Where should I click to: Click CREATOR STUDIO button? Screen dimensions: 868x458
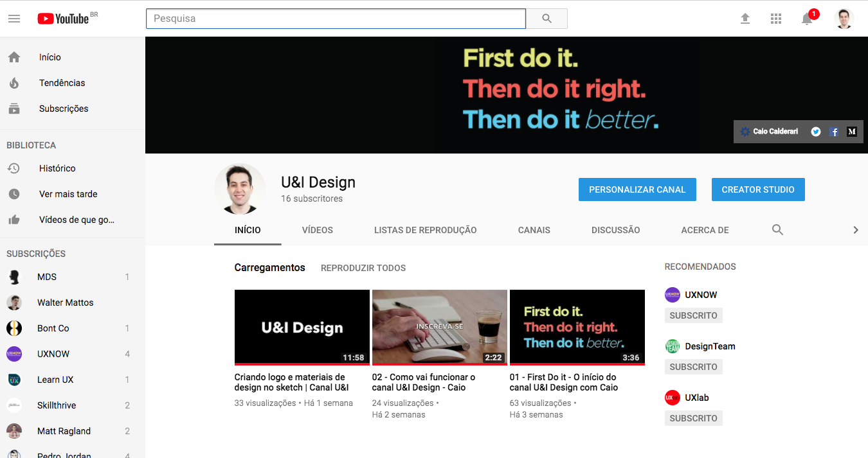pyautogui.click(x=758, y=189)
